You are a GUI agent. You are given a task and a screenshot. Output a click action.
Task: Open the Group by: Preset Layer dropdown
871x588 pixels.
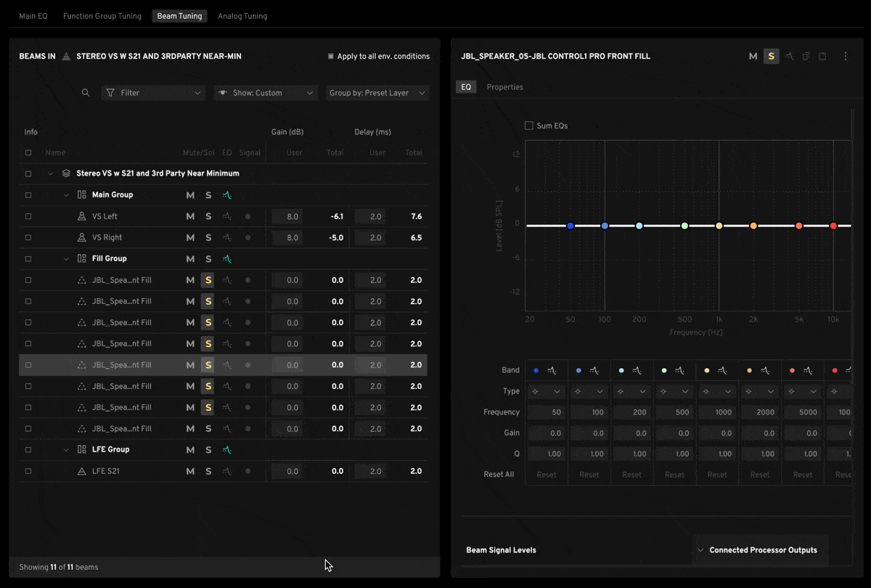coord(377,93)
